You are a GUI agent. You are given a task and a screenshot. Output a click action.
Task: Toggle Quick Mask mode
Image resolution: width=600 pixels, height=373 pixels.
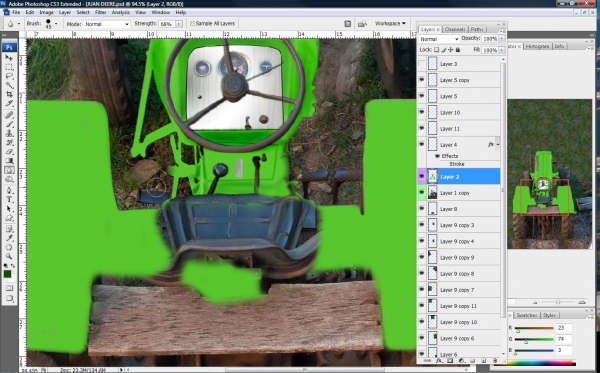[9, 288]
